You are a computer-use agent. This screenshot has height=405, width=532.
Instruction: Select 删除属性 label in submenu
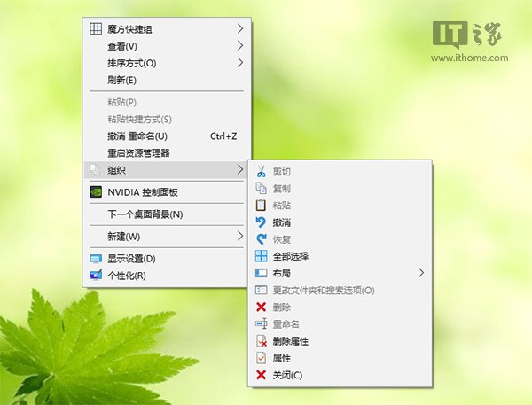(291, 341)
